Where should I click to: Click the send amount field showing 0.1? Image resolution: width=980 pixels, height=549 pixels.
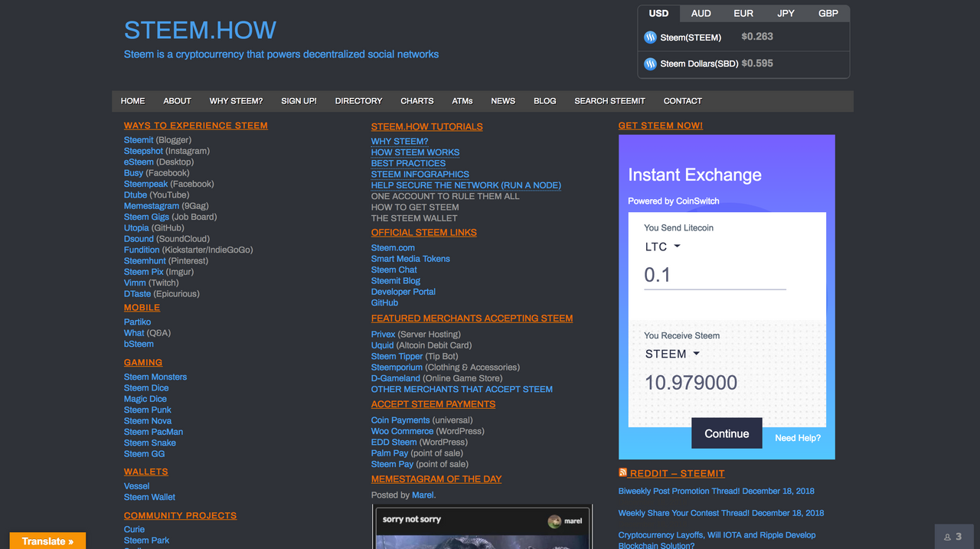[715, 276]
